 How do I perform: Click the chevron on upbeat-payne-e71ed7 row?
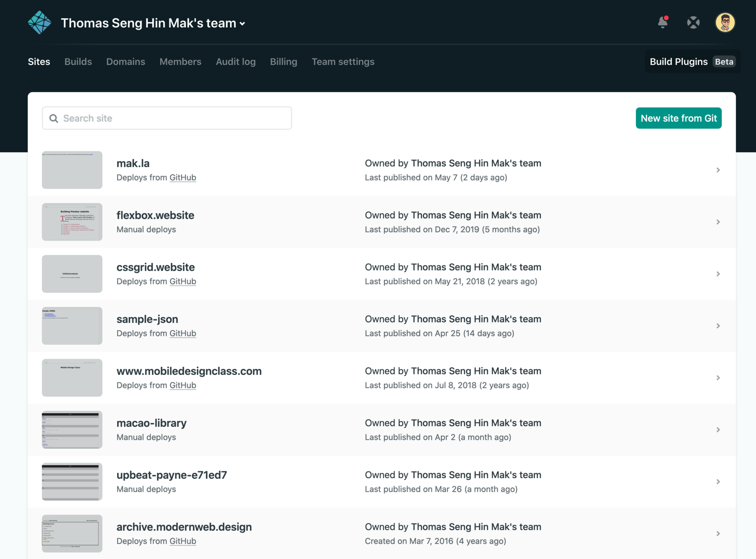(x=718, y=482)
